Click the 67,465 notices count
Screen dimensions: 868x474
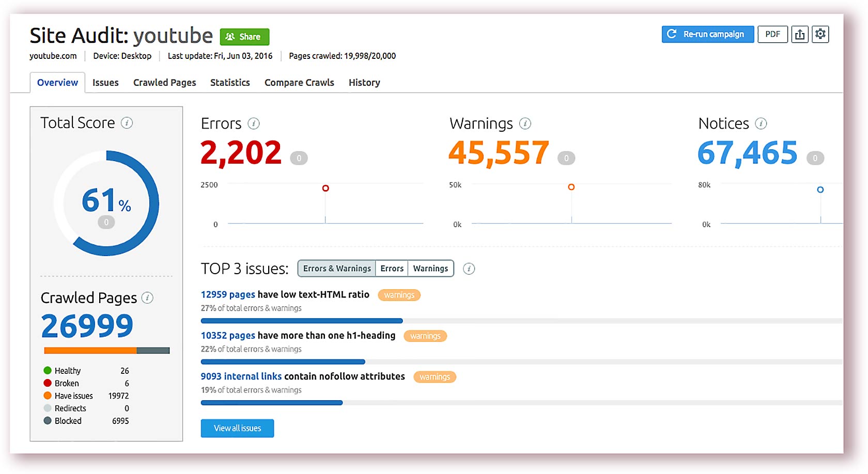click(x=748, y=153)
